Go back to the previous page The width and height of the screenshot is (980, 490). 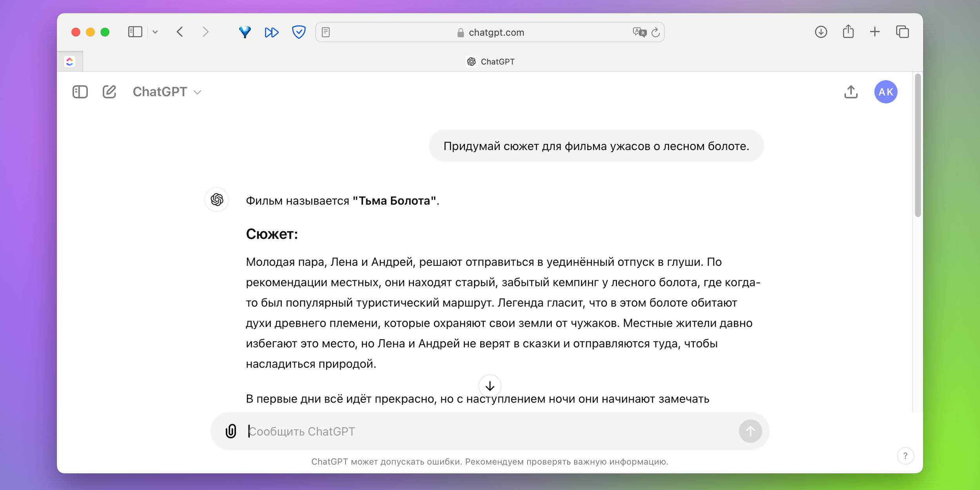point(180,32)
